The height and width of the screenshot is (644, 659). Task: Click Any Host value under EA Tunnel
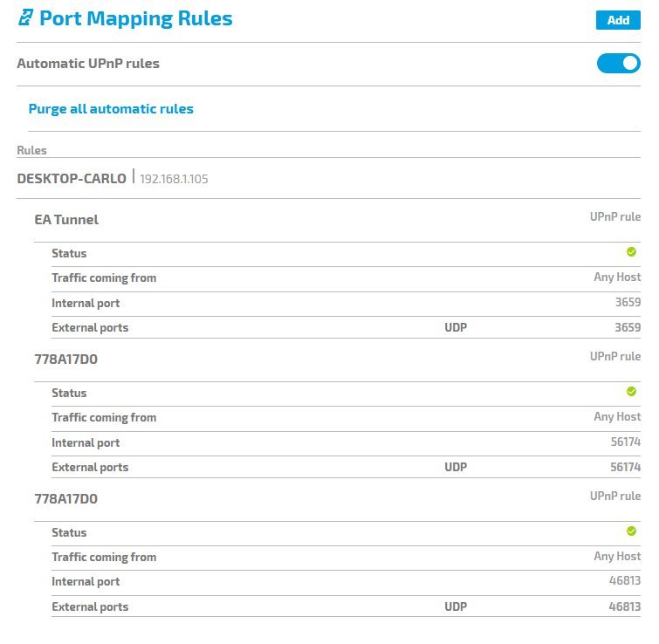click(617, 277)
